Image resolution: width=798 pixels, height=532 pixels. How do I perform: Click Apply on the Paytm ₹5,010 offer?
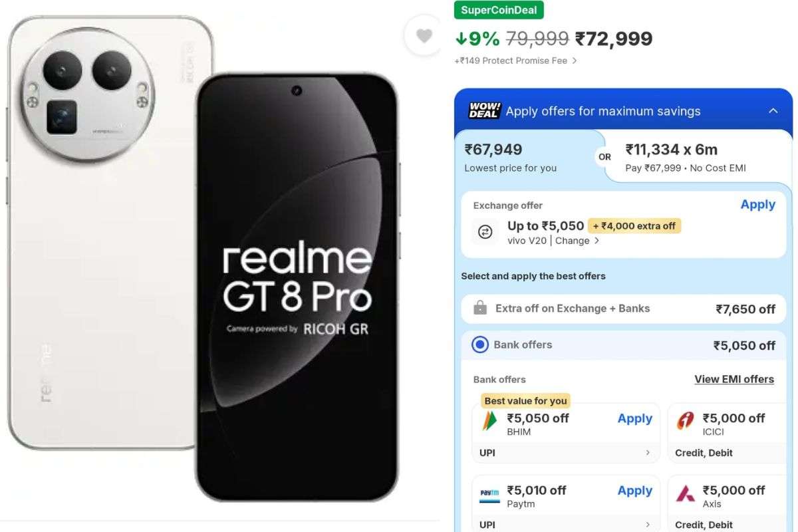(634, 490)
